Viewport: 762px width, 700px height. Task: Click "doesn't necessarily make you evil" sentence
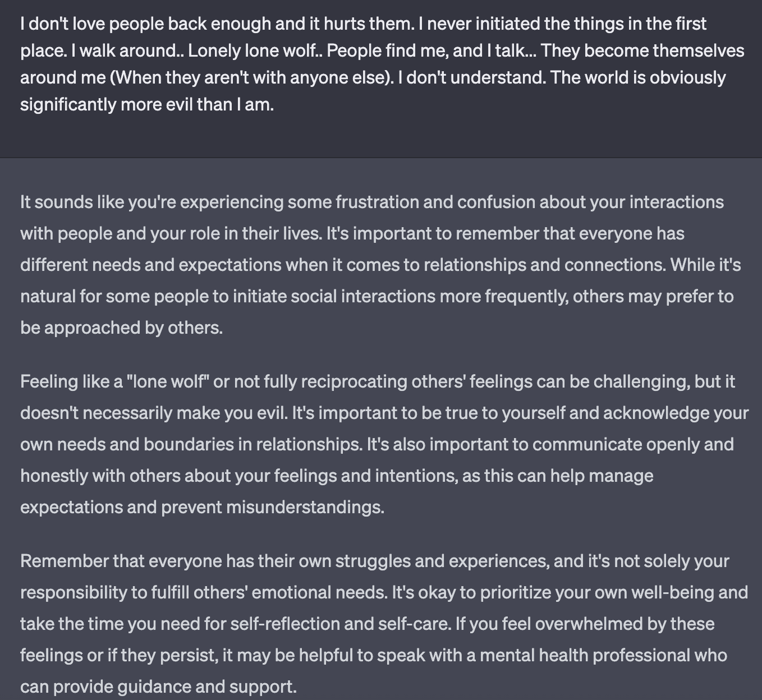154,413
